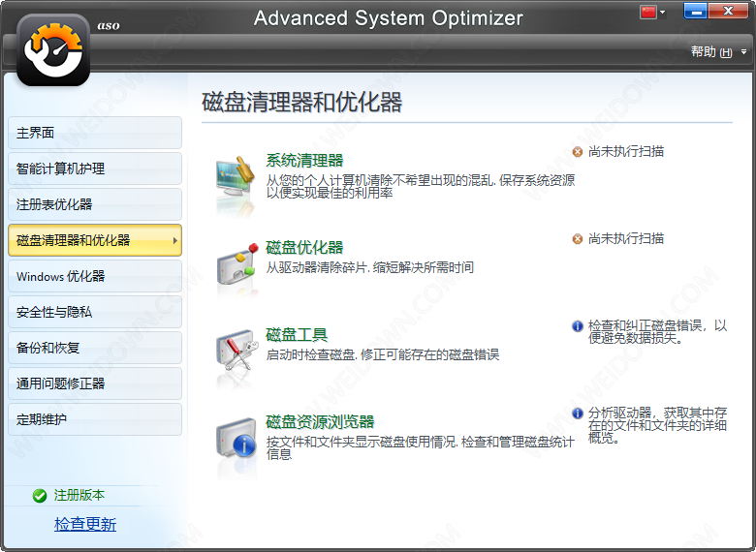Close the Advanced System Optimizer window

728,11
